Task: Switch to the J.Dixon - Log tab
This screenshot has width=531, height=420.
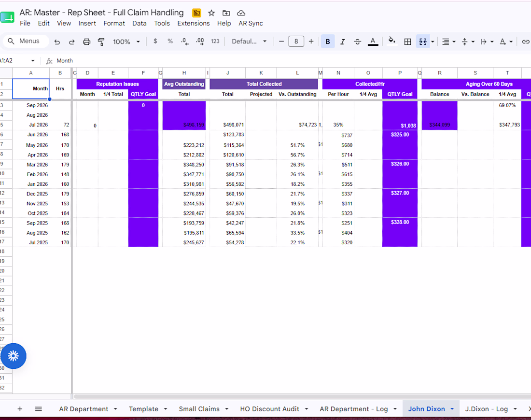Action: click(486, 409)
